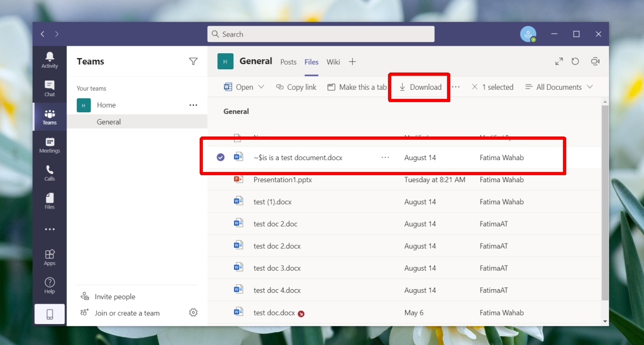The image size is (644, 345).
Task: Open manage teams gear icon
Action: (193, 313)
